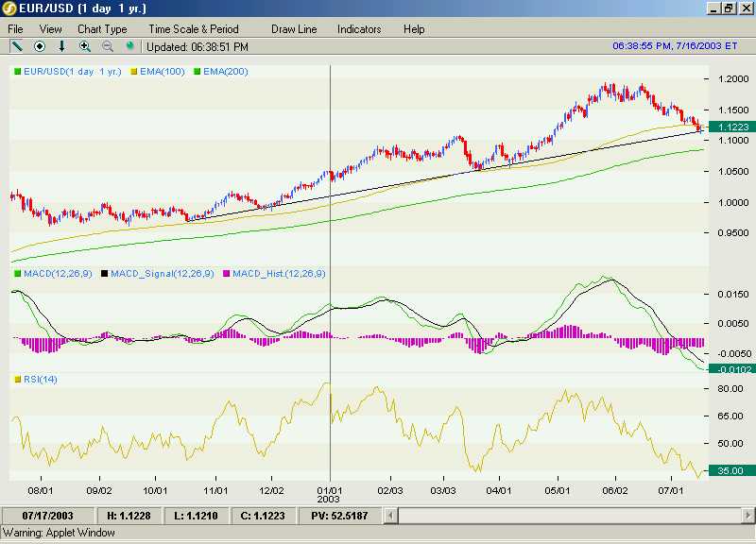Minimize the EUR/USD chart window
This screenshot has height=544, width=756.
713,8
